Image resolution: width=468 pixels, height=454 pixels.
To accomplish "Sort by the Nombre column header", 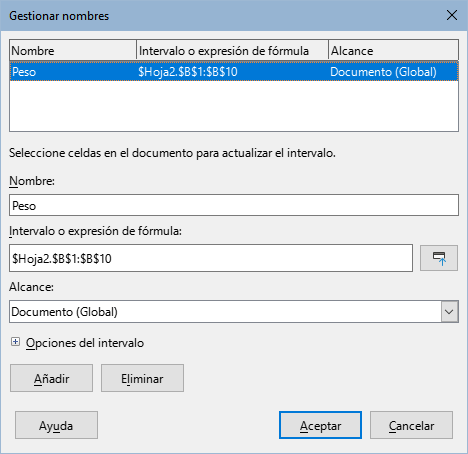I will 73,51.
